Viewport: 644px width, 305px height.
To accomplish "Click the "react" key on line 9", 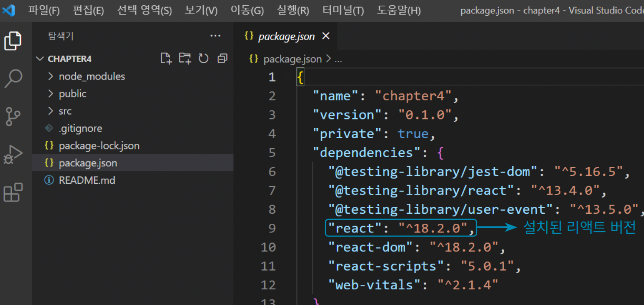I will [x=355, y=228].
